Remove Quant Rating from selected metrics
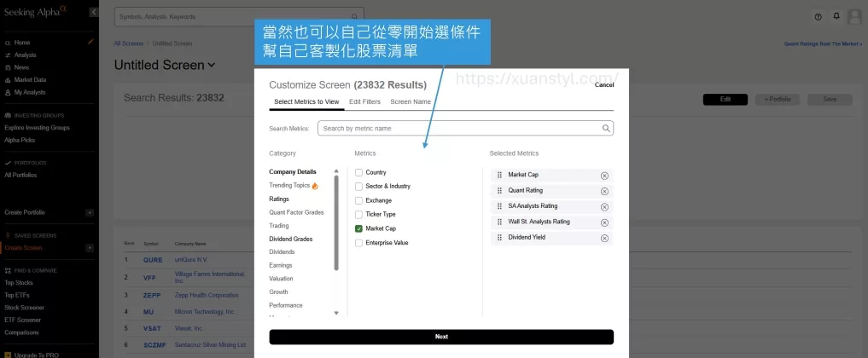The height and width of the screenshot is (358, 868). coord(604,191)
